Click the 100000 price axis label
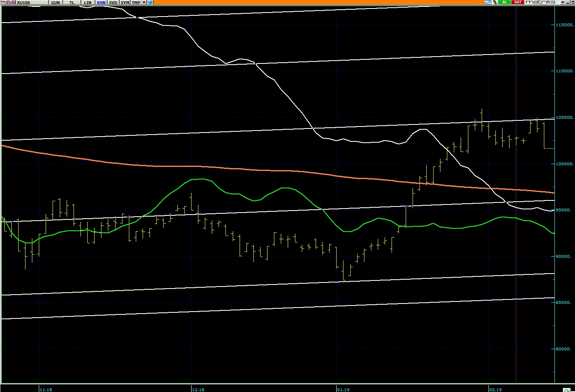 [564, 164]
